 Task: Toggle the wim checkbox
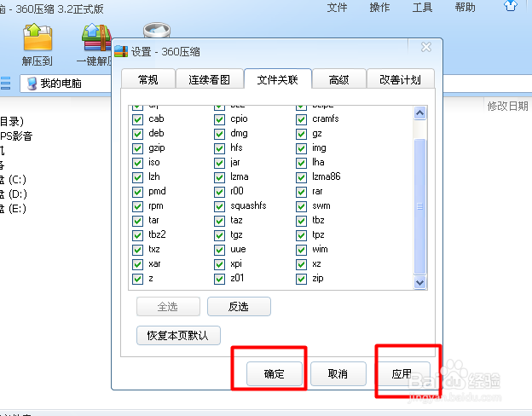click(301, 250)
